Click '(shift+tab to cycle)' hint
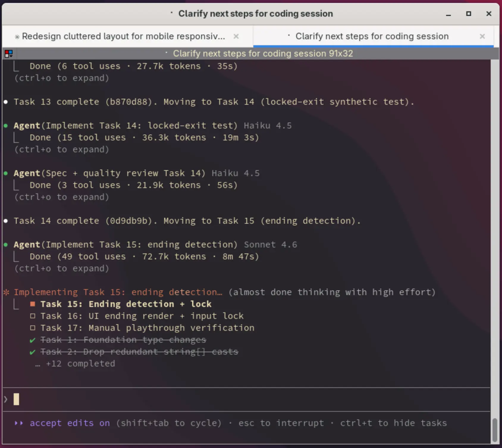 point(169,423)
